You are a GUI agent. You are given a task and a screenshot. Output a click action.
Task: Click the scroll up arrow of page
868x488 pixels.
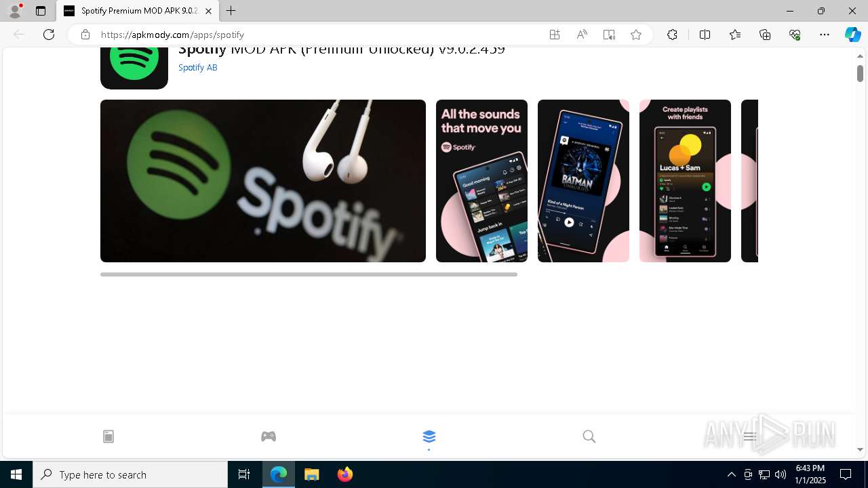pyautogui.click(x=860, y=56)
